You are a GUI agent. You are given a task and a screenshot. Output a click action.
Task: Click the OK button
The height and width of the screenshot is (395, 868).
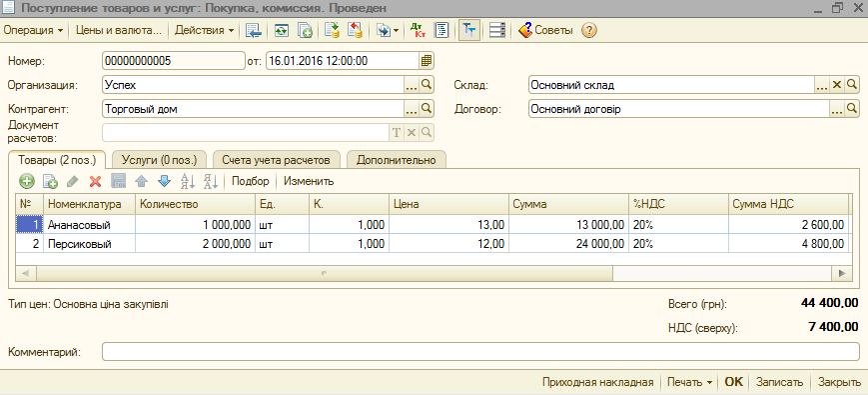733,382
